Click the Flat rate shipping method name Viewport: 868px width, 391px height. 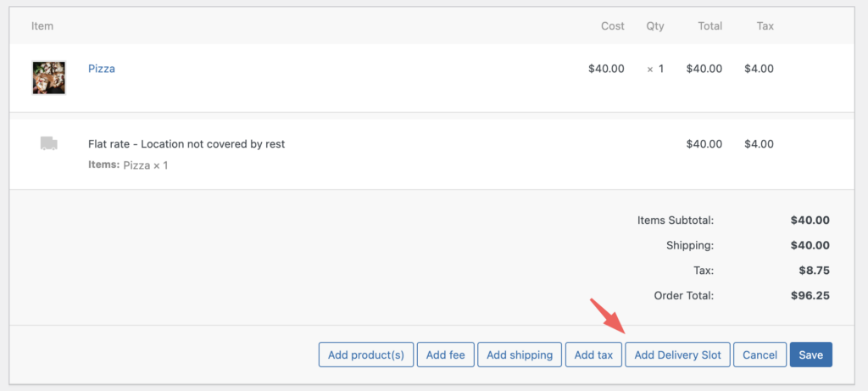[x=186, y=144]
